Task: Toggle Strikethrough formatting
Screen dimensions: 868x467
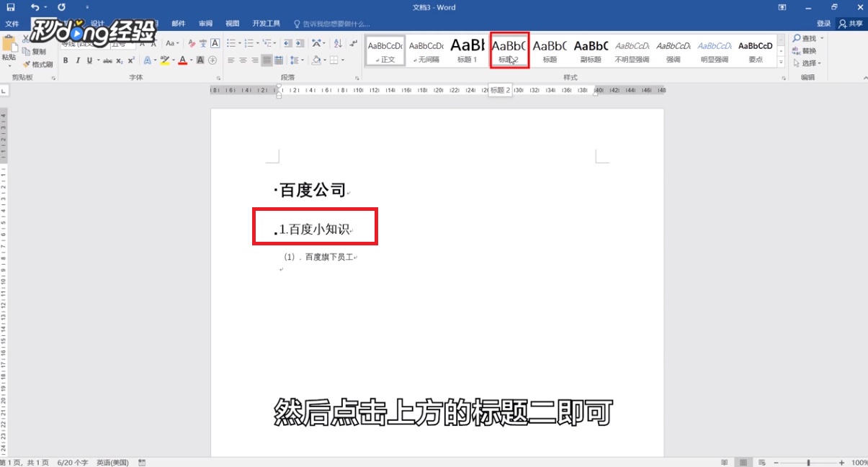Action: tap(107, 60)
